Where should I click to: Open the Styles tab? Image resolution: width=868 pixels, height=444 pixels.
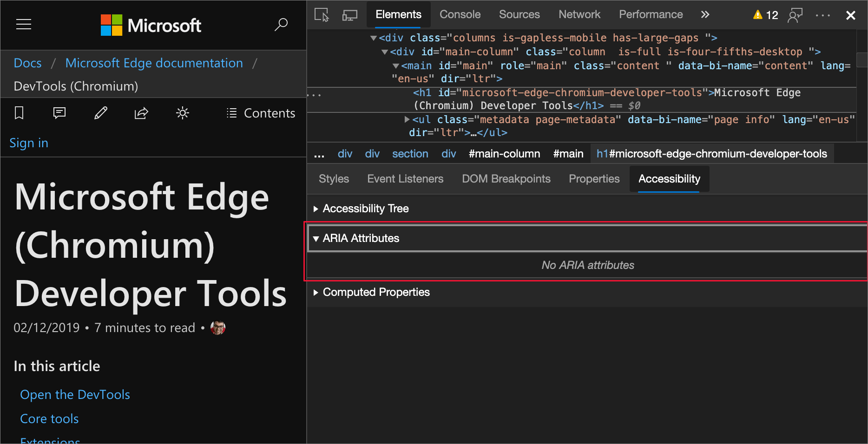pyautogui.click(x=333, y=179)
